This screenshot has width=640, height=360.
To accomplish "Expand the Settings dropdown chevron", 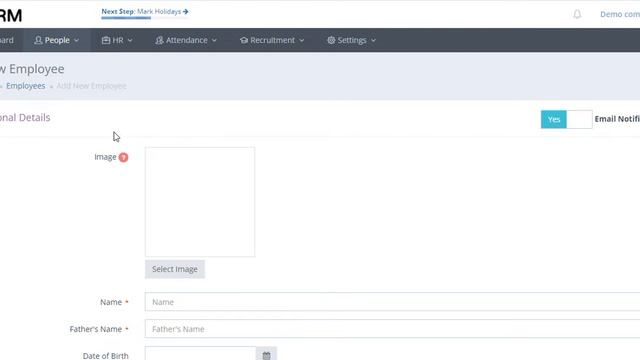I will tap(373, 40).
